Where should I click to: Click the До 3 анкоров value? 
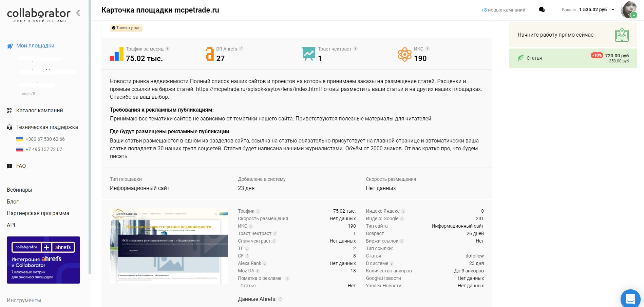click(469, 271)
